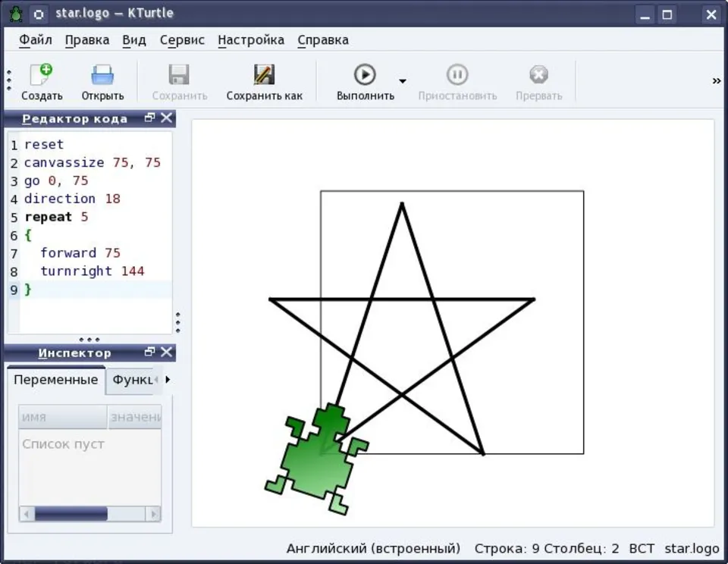Open the Правка menu
This screenshot has height=564, width=728.
point(86,40)
